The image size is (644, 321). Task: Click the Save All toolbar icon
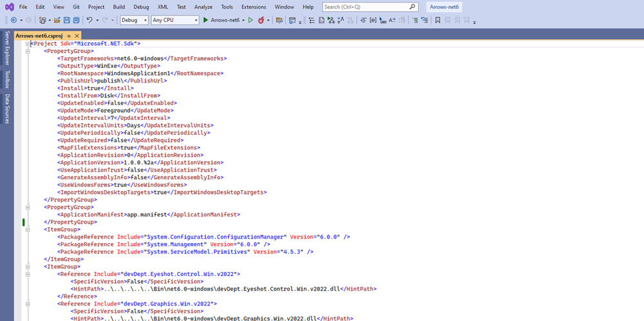click(x=76, y=20)
